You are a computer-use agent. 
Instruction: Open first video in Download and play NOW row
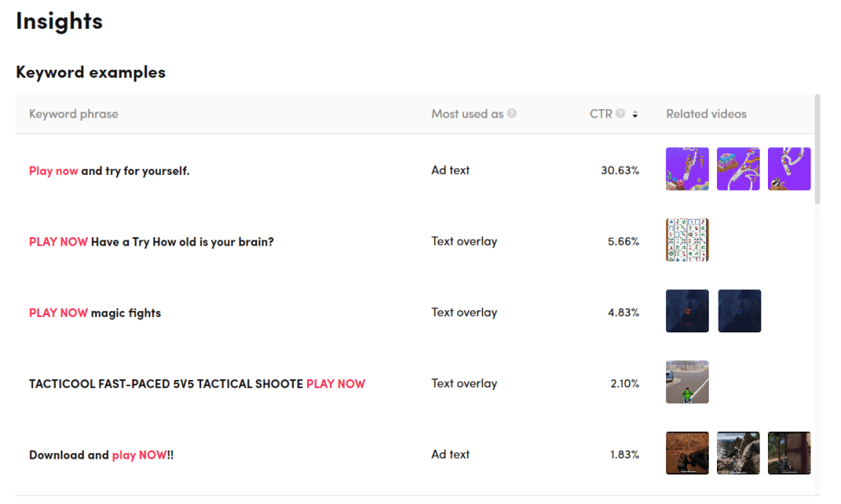687,453
